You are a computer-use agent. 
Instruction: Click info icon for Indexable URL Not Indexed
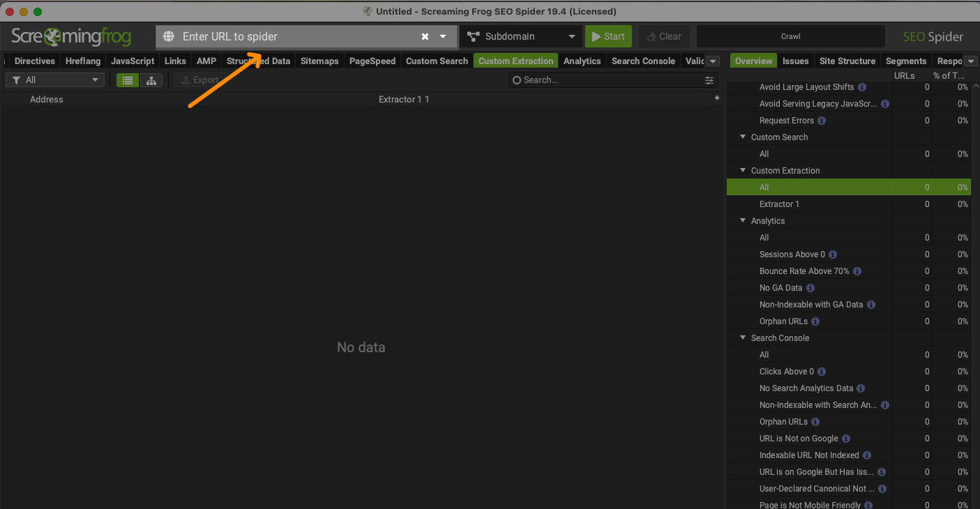[x=867, y=455]
